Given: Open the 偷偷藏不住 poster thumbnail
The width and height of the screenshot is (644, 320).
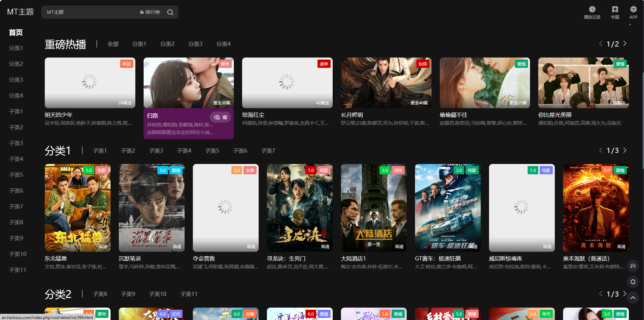Looking at the screenshot, I should click(x=485, y=83).
